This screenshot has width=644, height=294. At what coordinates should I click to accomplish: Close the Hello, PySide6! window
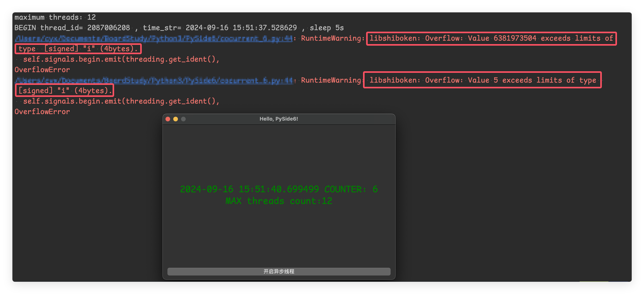tap(168, 119)
